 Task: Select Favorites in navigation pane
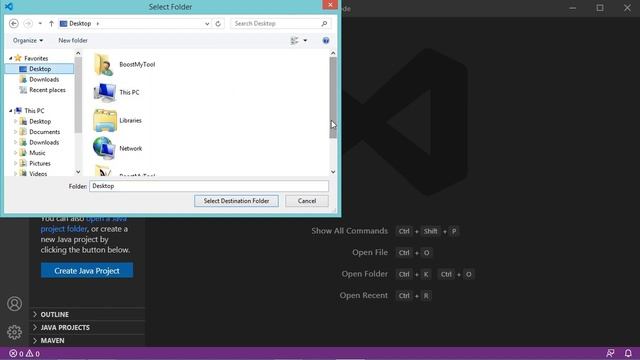[x=36, y=58]
